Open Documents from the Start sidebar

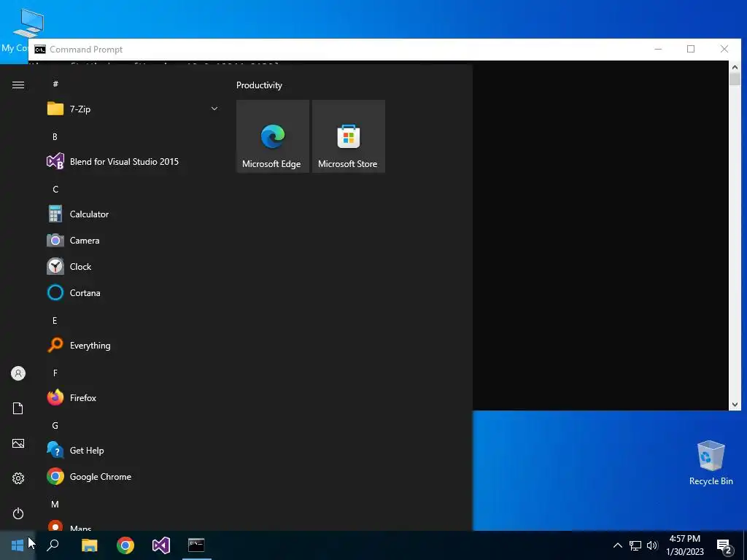click(18, 408)
